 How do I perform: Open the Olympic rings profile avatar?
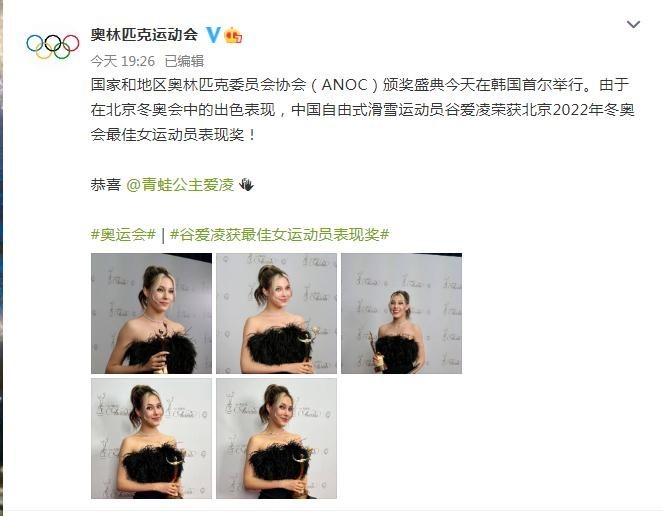click(x=52, y=46)
